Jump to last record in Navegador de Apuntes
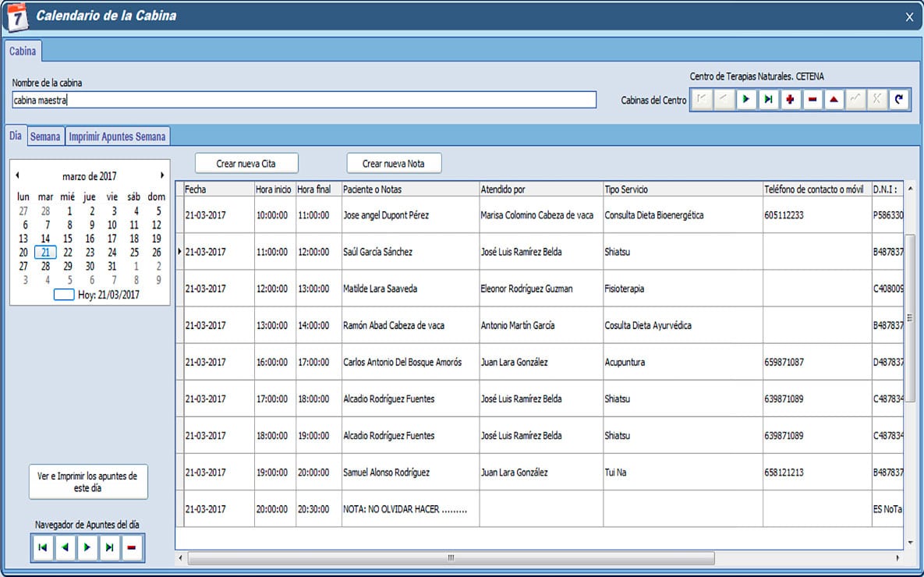924x577 pixels. tap(109, 548)
